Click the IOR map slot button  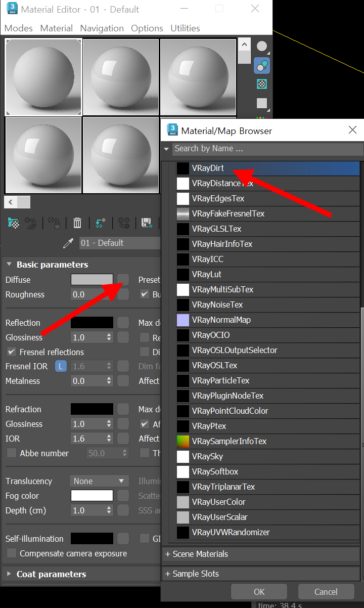tap(123, 439)
